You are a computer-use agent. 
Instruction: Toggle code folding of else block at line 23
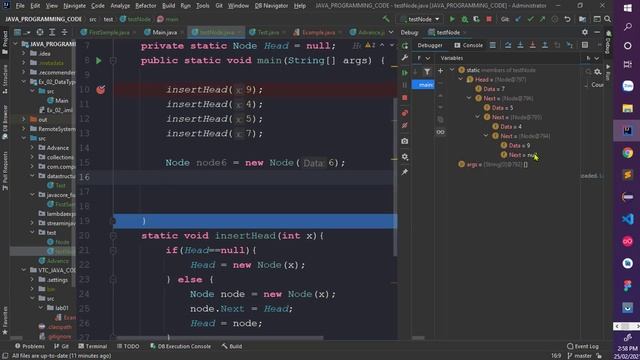pyautogui.click(x=113, y=280)
